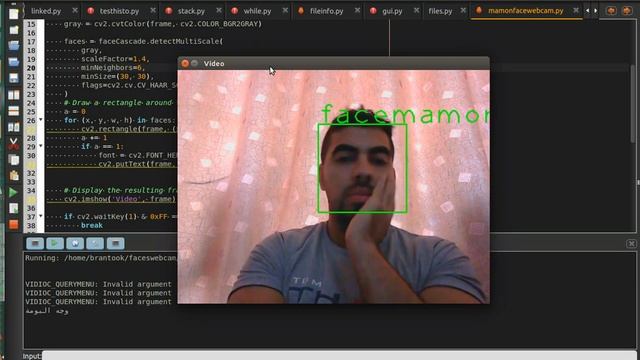This screenshot has height=360, width=640.
Task: Click the editor vertical scrollbar
Action: click(x=633, y=103)
